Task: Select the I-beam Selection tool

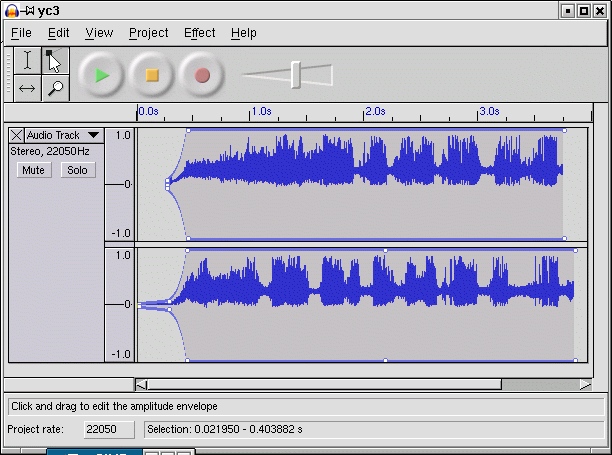Action: coord(28,61)
